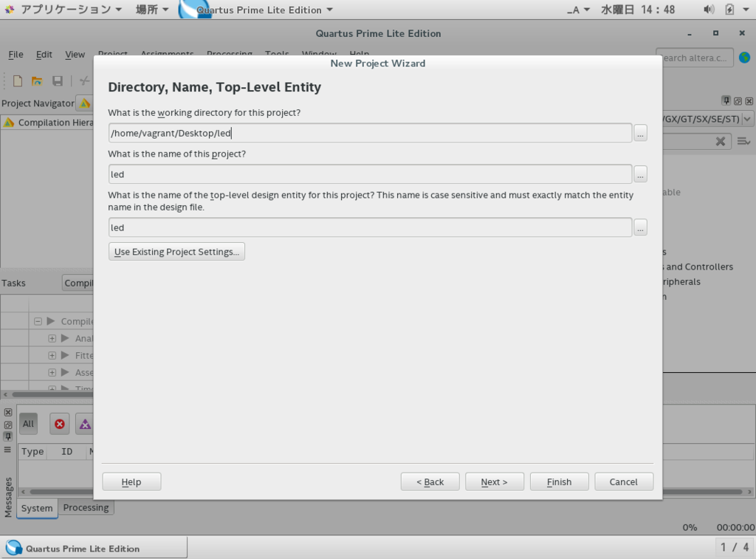Click Use Existing Project Settings button
Image resolution: width=756 pixels, height=559 pixels.
pyautogui.click(x=176, y=252)
